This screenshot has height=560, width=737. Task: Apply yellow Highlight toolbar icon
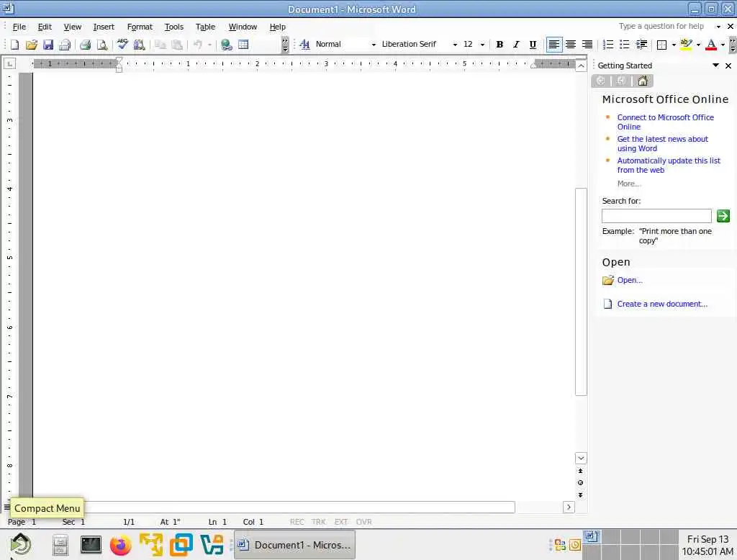pos(686,44)
